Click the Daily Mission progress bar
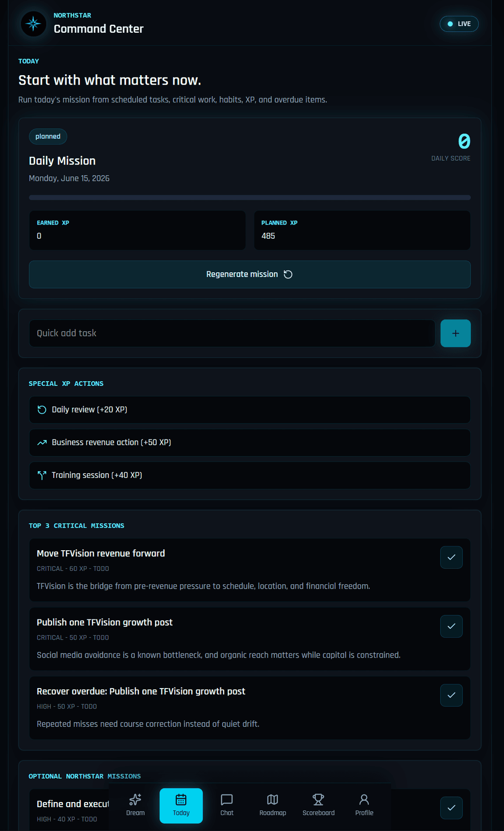Image resolution: width=504 pixels, height=831 pixels. click(250, 198)
